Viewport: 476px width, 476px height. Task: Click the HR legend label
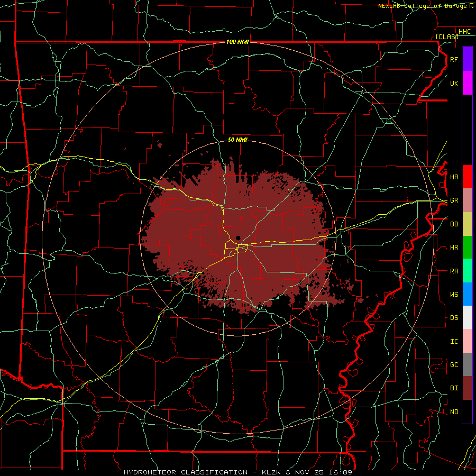454,247
